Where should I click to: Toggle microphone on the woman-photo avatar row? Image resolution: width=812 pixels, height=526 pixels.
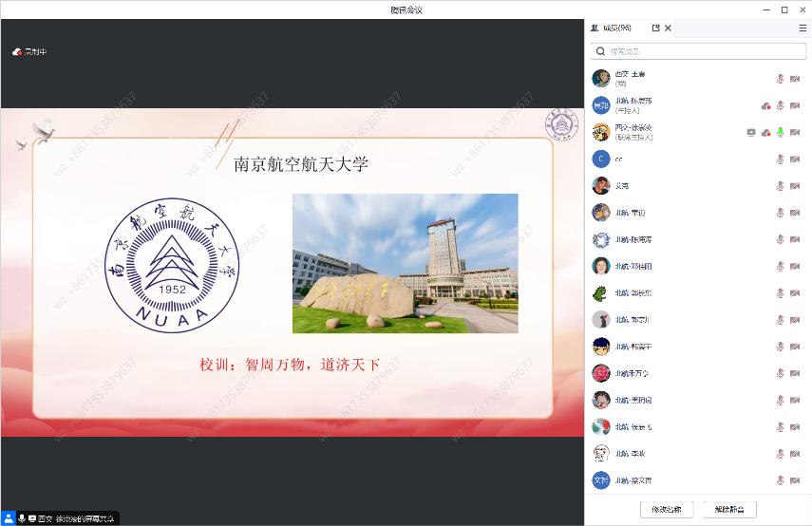click(x=780, y=266)
